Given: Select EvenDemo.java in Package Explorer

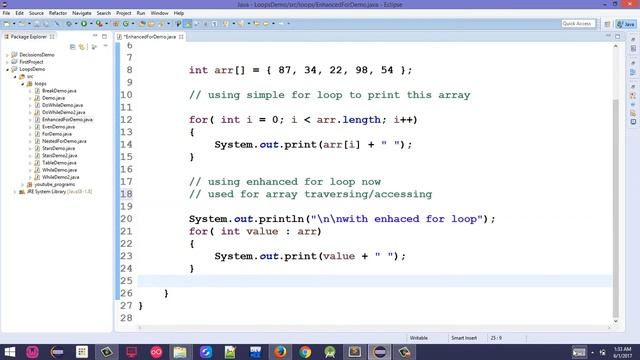Looking at the screenshot, I should (x=58, y=127).
